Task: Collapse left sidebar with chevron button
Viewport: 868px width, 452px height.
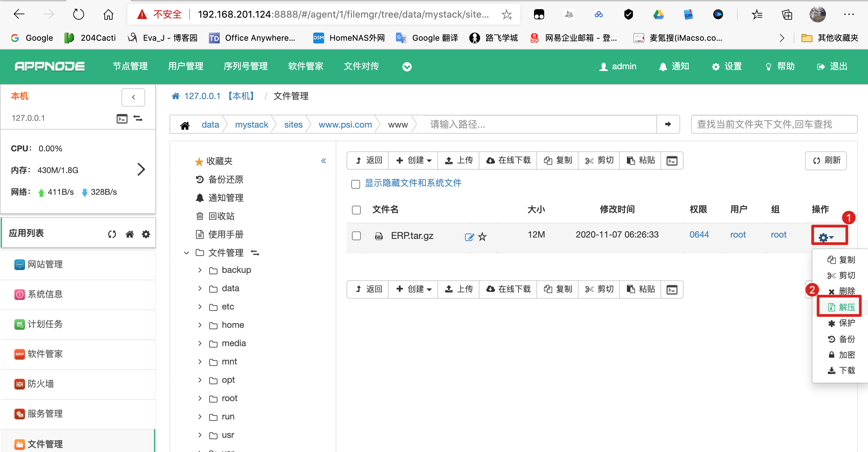Action: [133, 97]
